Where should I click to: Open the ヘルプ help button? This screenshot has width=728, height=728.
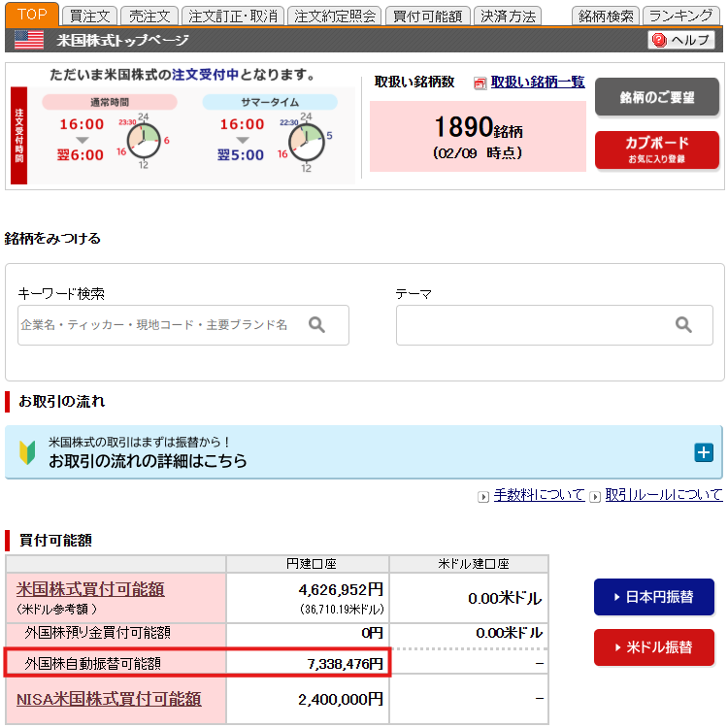[x=682, y=40]
